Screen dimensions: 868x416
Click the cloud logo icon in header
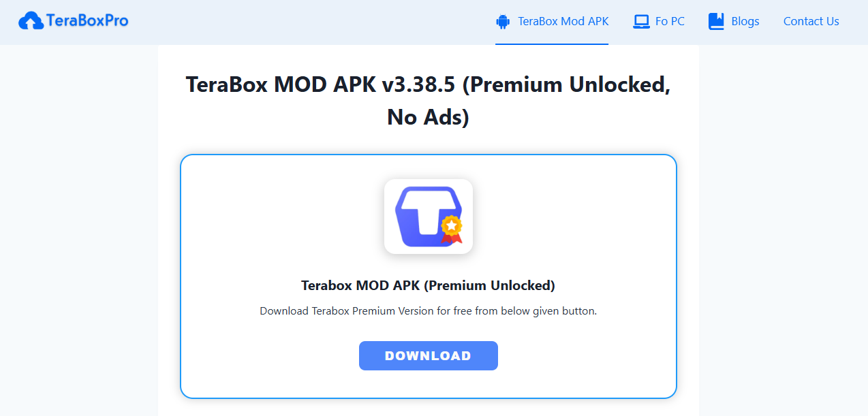(31, 21)
